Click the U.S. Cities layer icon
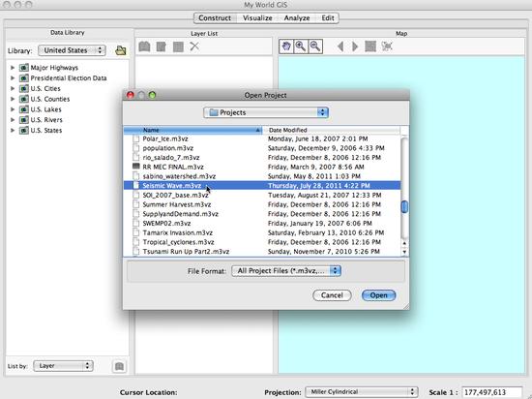Viewport: 532px width, 399px height. click(24, 89)
